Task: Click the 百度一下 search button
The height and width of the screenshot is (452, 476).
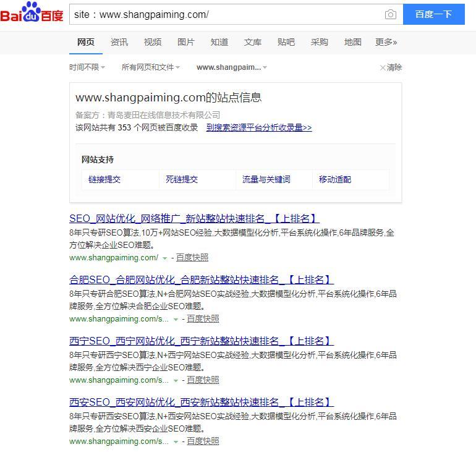Action: click(x=433, y=14)
